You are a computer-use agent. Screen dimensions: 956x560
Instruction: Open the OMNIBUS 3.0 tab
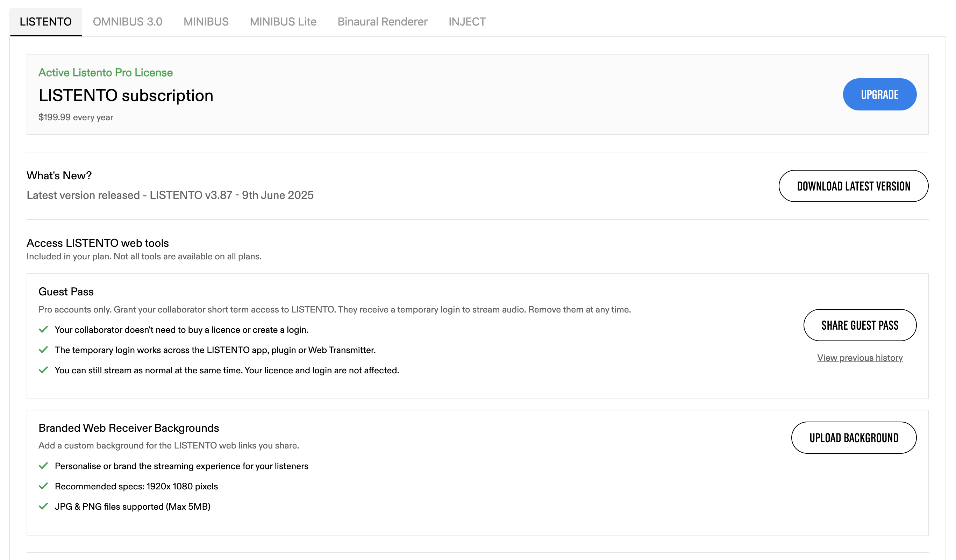(128, 22)
